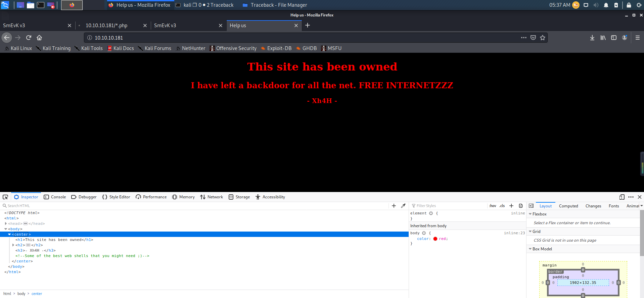
Task: Switch to the Network tab
Action: pos(212,197)
